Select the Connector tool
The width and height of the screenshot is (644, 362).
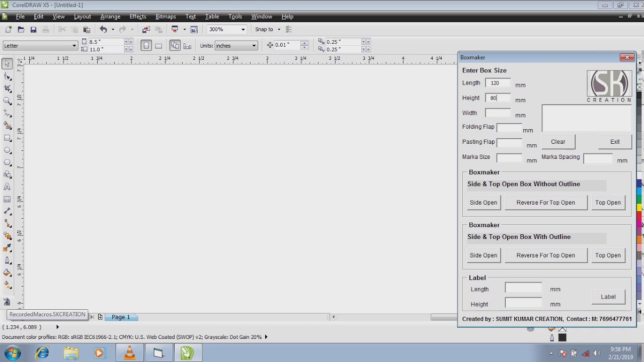pos(7,224)
